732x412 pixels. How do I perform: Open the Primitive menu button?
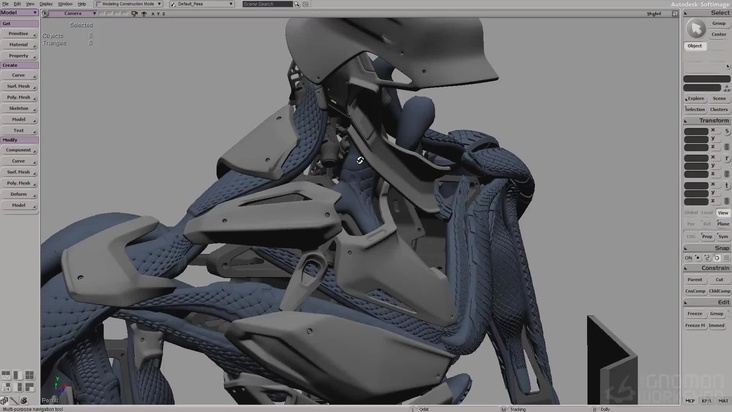(19, 33)
